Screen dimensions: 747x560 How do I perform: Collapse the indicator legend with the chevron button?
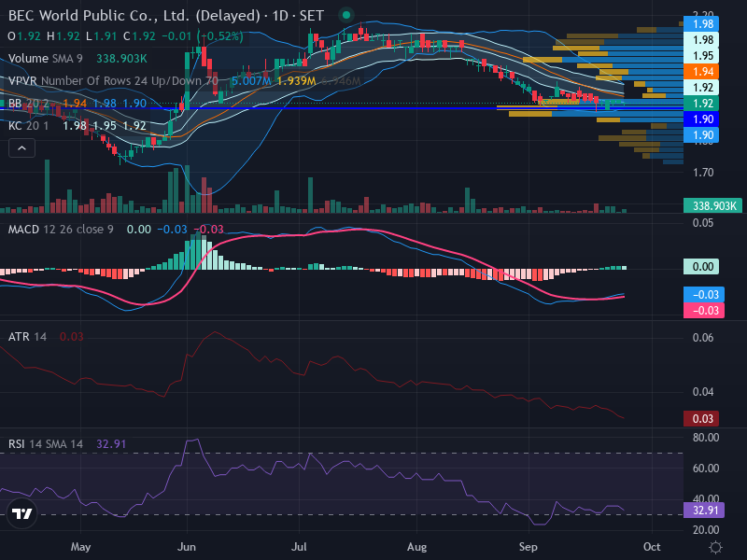[x=21, y=148]
